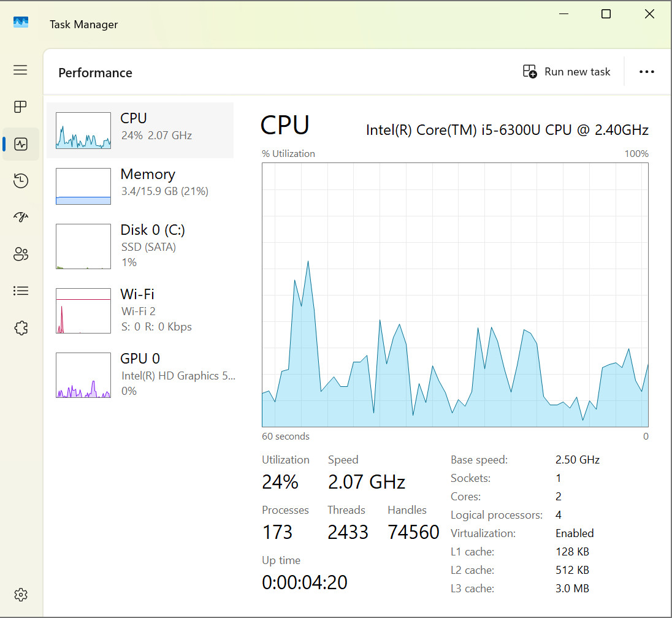This screenshot has height=618, width=672.
Task: Open the Services puzzle-piece icon
Action: [21, 328]
